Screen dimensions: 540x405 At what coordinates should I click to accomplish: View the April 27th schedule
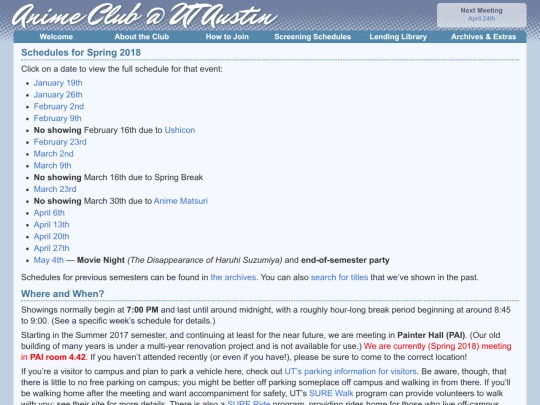point(51,248)
